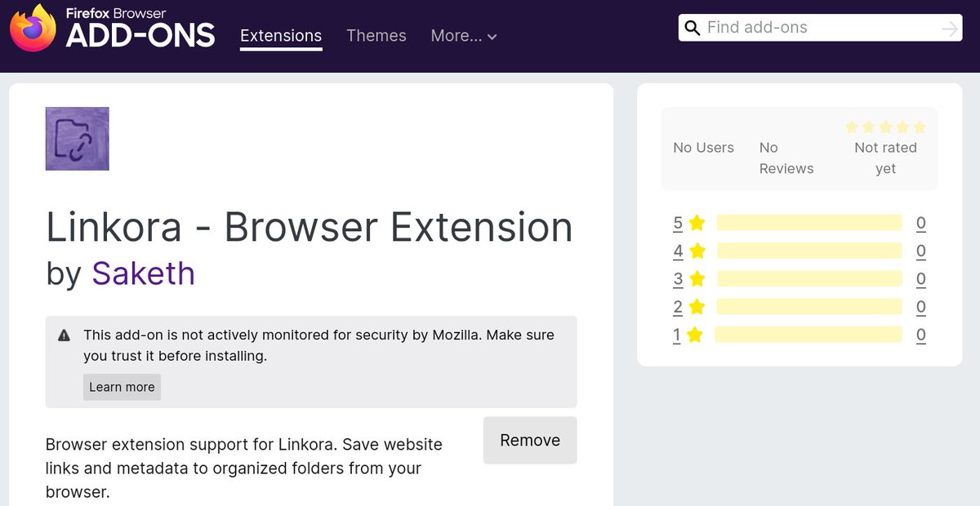This screenshot has width=980, height=506.
Task: Click the Linkora - Browser Extension heading
Action: click(310, 227)
